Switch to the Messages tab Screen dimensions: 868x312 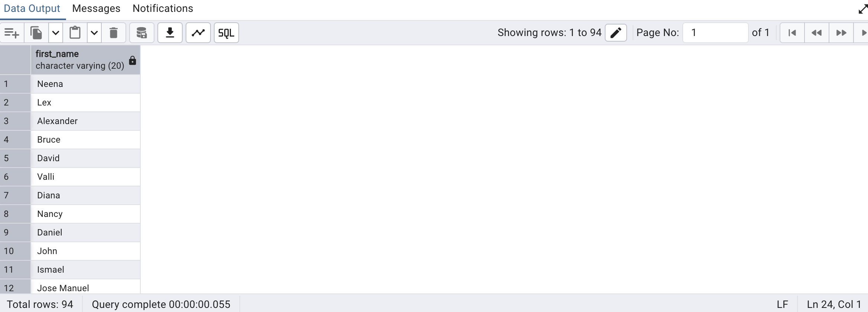pyautogui.click(x=96, y=9)
